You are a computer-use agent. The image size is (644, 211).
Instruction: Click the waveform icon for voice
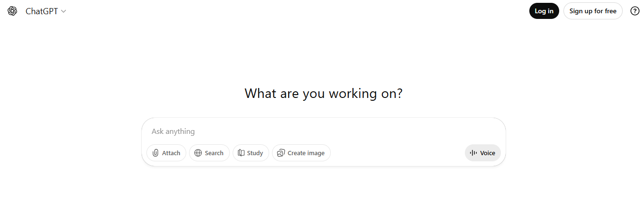click(x=473, y=153)
